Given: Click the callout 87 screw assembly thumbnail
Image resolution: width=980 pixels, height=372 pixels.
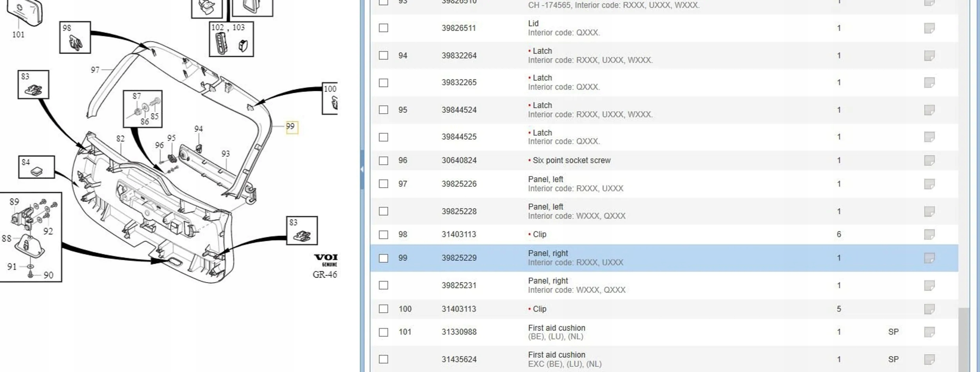Looking at the screenshot, I should (x=143, y=109).
